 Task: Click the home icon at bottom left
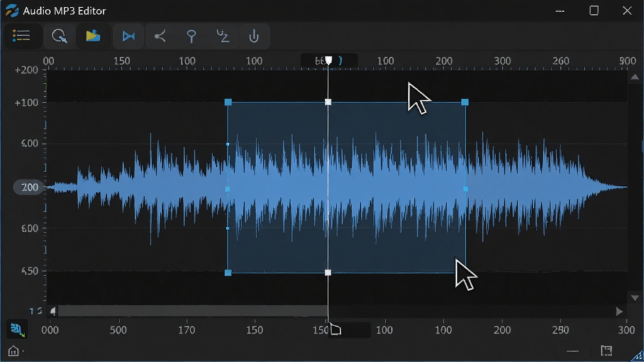14,351
